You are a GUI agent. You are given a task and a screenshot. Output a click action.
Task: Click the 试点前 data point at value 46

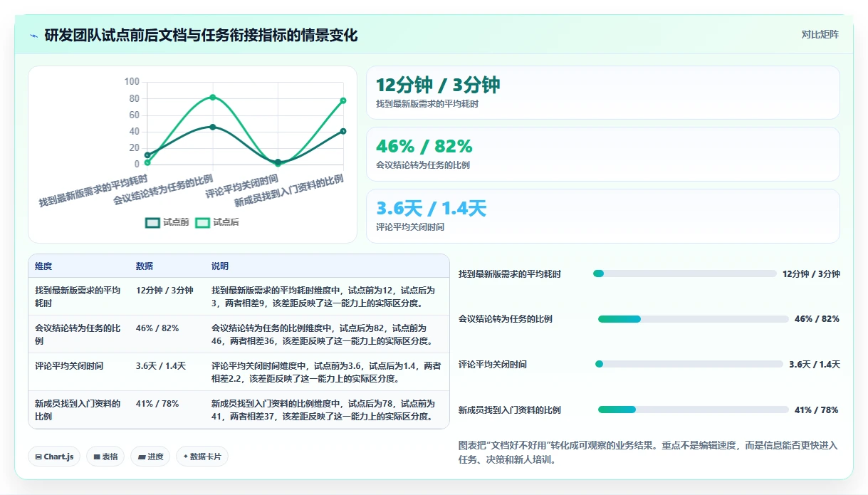pyautogui.click(x=212, y=127)
